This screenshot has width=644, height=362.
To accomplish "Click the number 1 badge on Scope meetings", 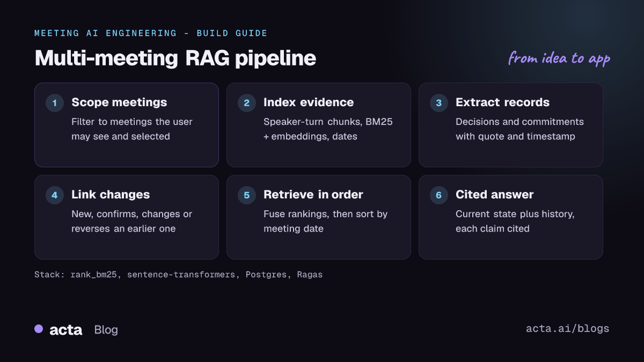I will pos(55,103).
